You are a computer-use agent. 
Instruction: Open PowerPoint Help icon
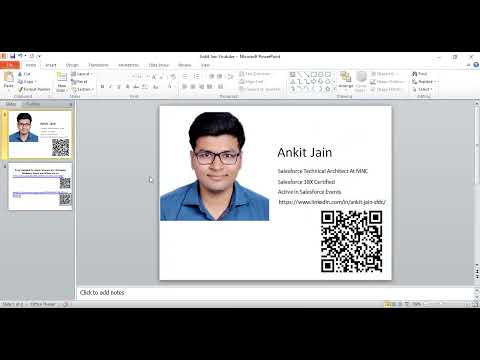pyautogui.click(x=476, y=65)
